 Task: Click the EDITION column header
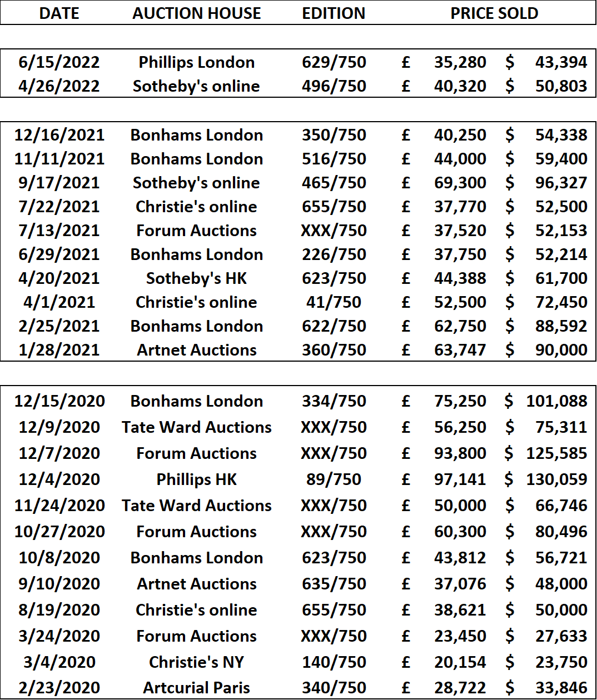pyautogui.click(x=334, y=13)
